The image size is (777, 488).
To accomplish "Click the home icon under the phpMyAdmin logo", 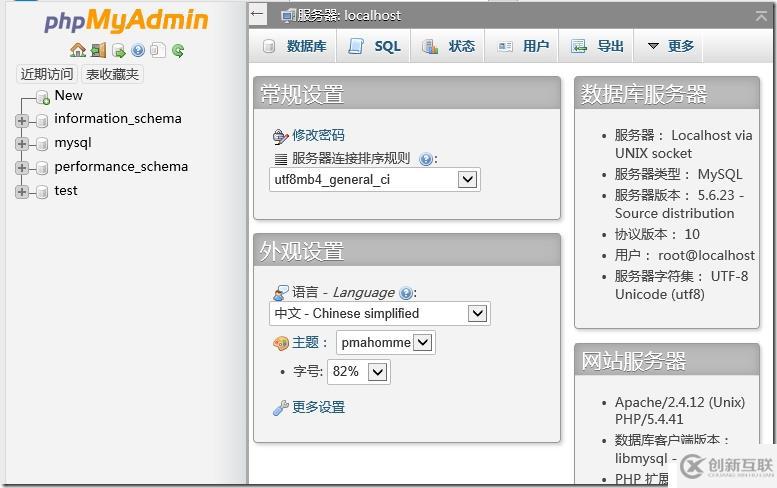I will [78, 50].
